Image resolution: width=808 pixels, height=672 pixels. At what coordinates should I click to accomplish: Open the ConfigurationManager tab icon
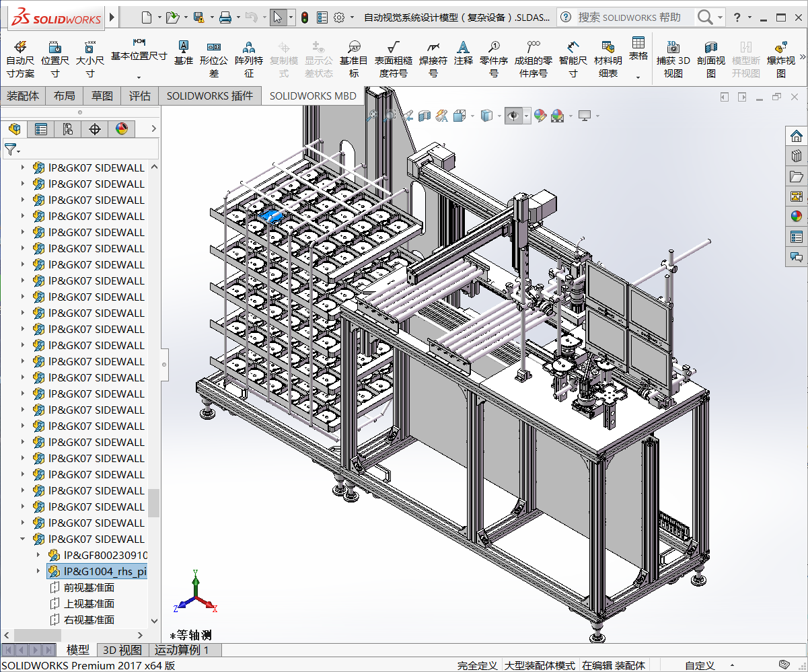click(x=67, y=128)
